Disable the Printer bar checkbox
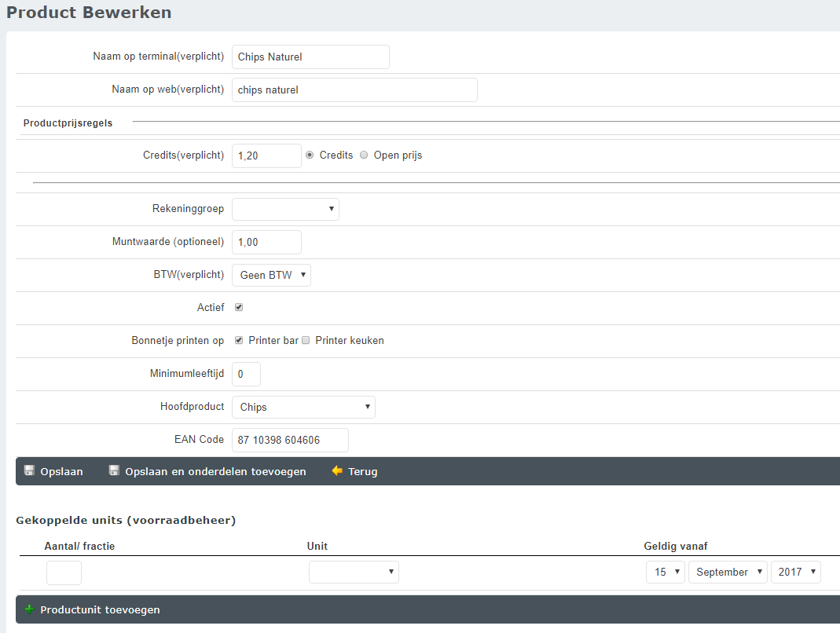Viewport: 840px width, 633px height. point(239,341)
